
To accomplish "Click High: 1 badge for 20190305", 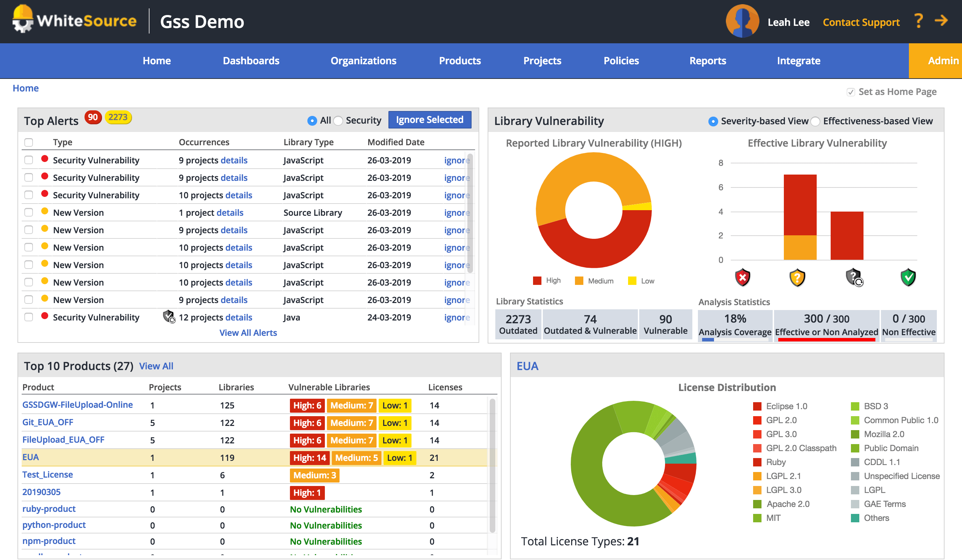I will coord(307,493).
